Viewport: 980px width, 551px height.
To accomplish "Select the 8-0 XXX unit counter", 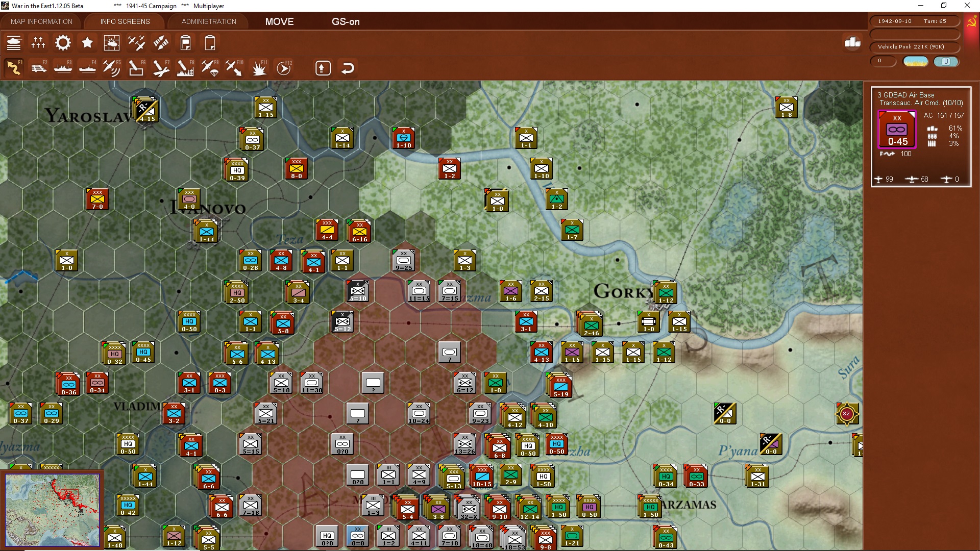I will pos(297,168).
